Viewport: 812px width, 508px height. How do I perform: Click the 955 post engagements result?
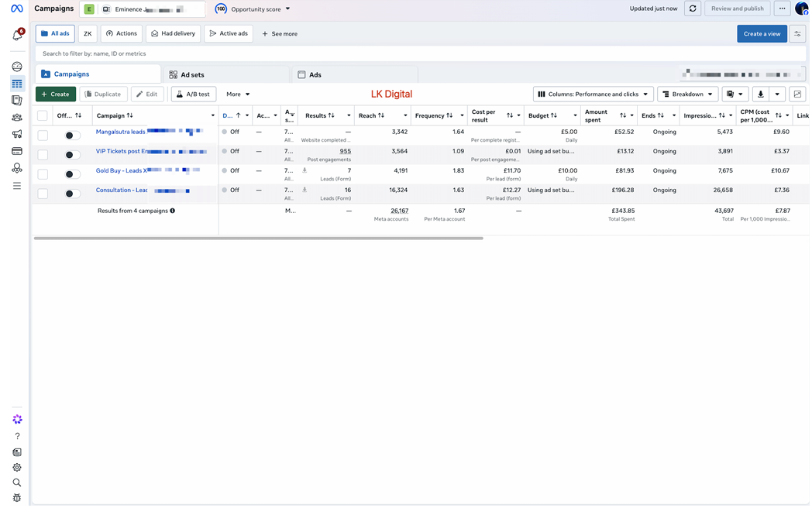(x=345, y=151)
